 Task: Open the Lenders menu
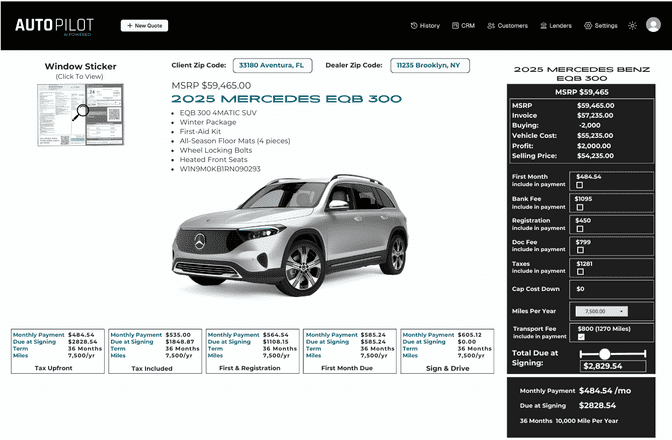(556, 26)
